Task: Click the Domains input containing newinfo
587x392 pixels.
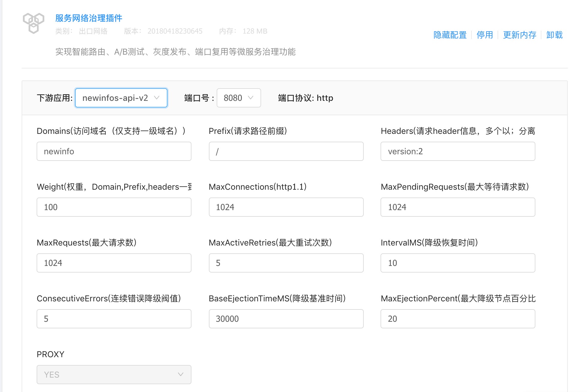Action: coord(114,151)
